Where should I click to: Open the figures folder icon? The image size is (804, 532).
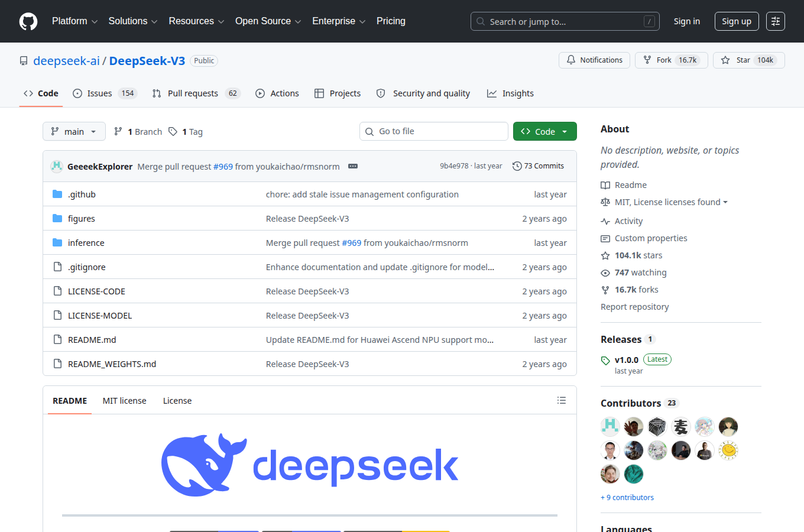click(57, 219)
